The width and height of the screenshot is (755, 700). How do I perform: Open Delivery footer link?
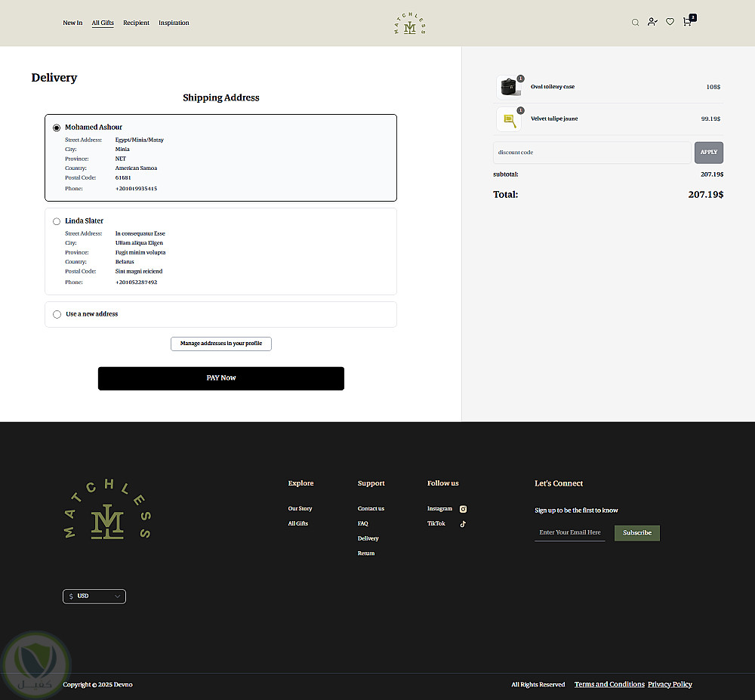point(368,538)
